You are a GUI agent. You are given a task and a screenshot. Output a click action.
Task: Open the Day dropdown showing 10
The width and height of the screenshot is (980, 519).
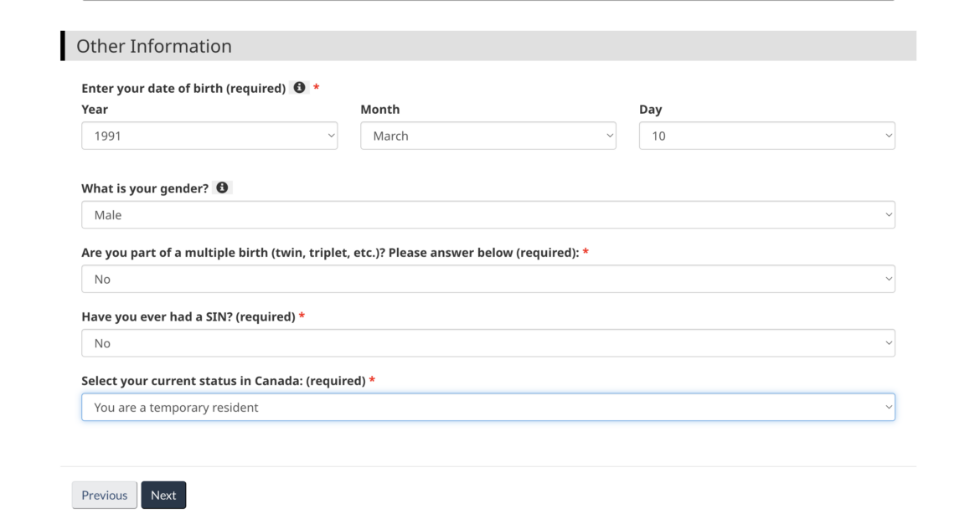[766, 135]
